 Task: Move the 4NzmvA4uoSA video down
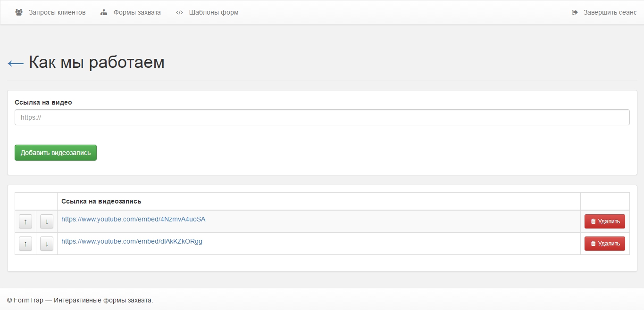[x=47, y=221]
